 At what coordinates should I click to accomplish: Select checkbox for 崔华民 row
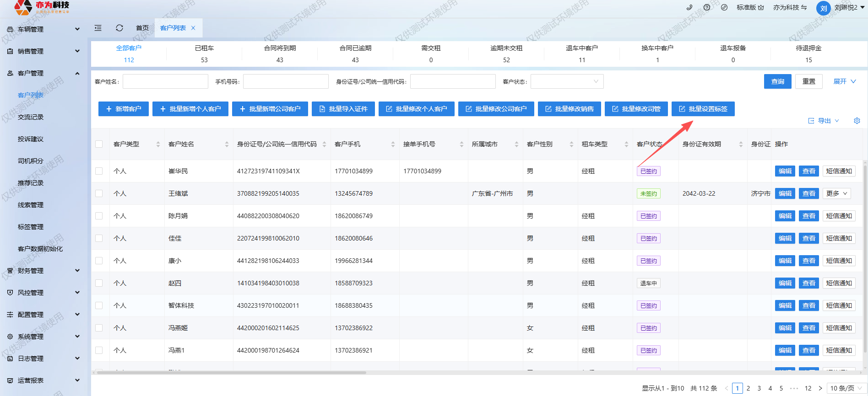[x=99, y=171]
